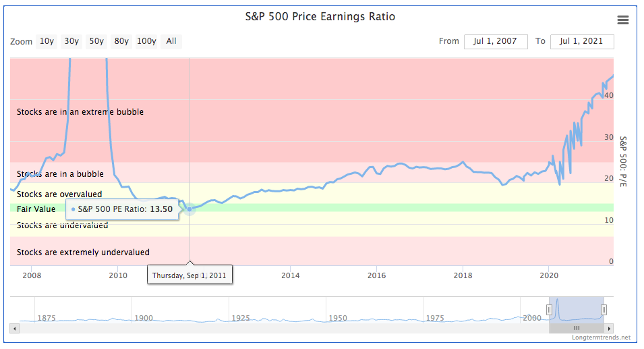Grab the left navigator range handle
644x349 pixels.
pos(549,310)
